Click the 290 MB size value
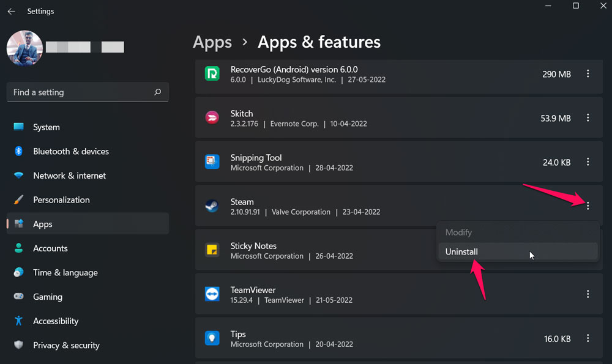 (556, 74)
